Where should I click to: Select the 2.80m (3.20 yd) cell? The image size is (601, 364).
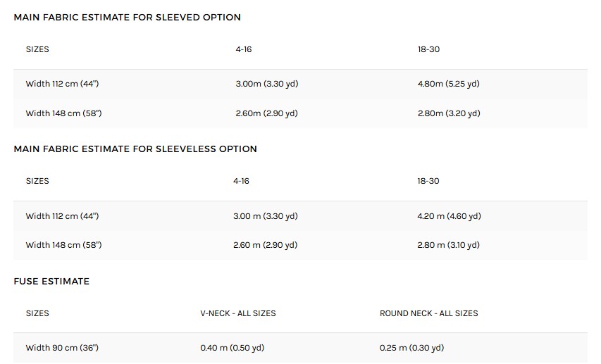(x=448, y=113)
